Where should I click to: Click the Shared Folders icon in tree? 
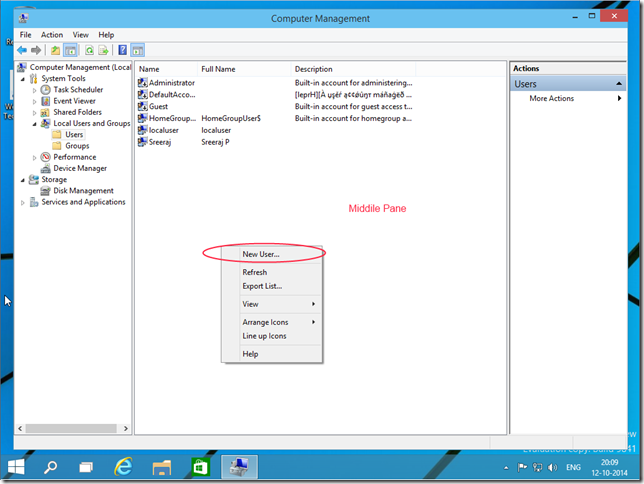(x=46, y=112)
